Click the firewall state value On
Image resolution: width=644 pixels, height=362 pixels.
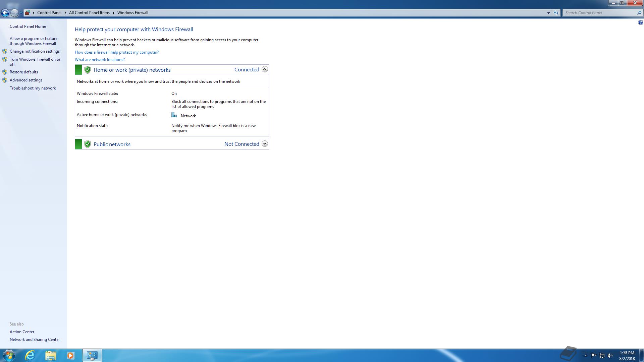point(174,94)
